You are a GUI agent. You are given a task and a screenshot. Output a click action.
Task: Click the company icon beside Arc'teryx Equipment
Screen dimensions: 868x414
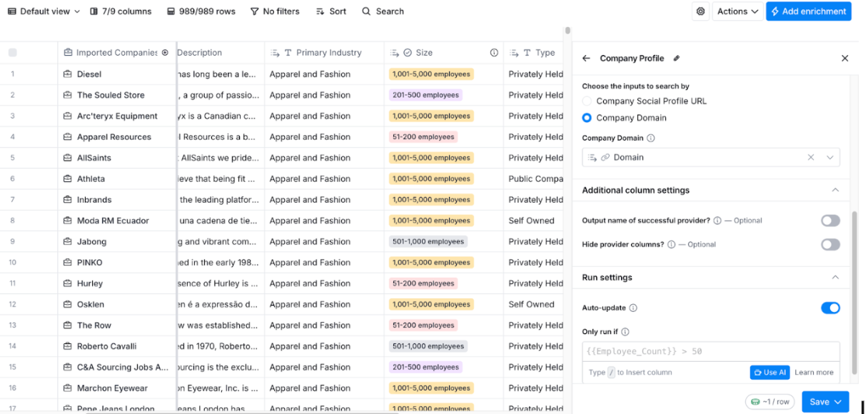point(68,116)
